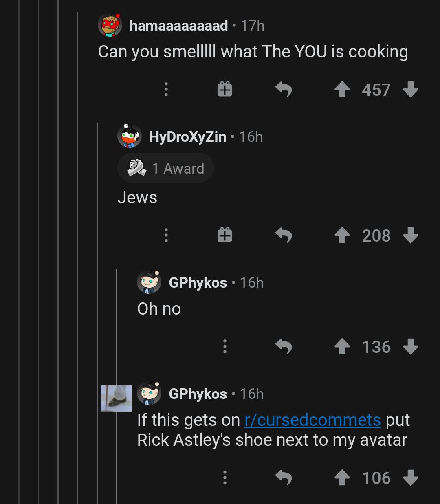Image resolution: width=440 pixels, height=504 pixels.
Task: Open the gift icon under HyDroXyZin's comment
Action: point(224,235)
